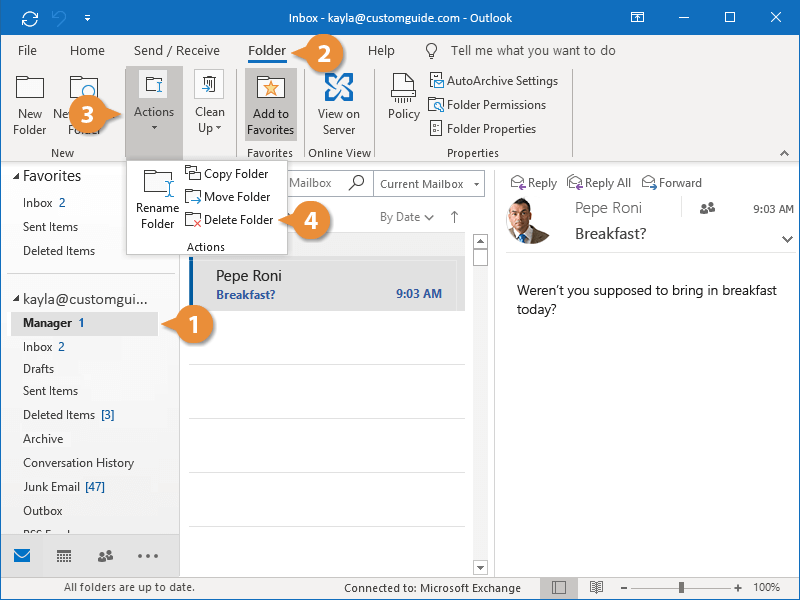
Task: Click the Send/Receive All Folders sync icon
Action: (x=30, y=18)
